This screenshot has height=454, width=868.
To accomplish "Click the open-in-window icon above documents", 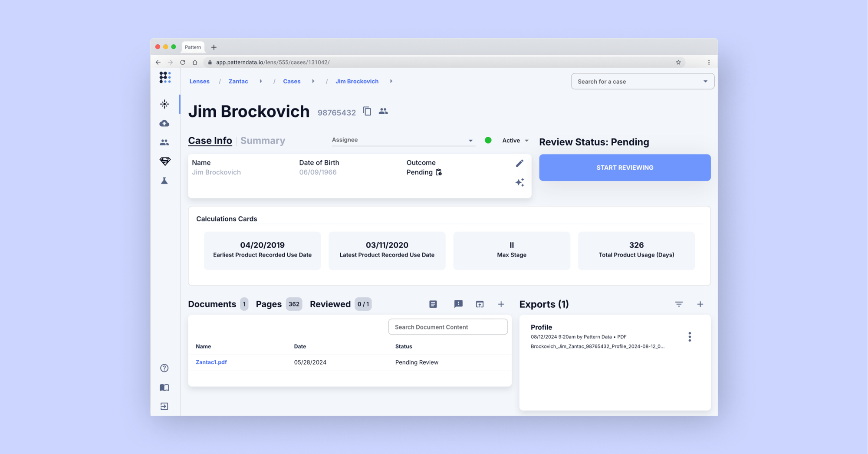I will click(x=480, y=304).
